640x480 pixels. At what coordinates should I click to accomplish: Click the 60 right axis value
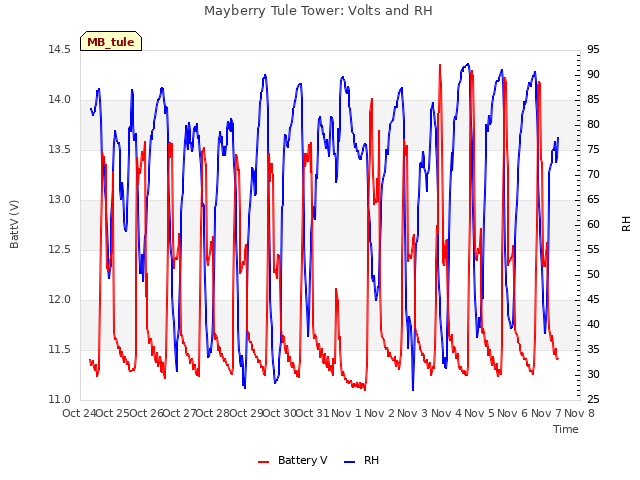pyautogui.click(x=593, y=224)
